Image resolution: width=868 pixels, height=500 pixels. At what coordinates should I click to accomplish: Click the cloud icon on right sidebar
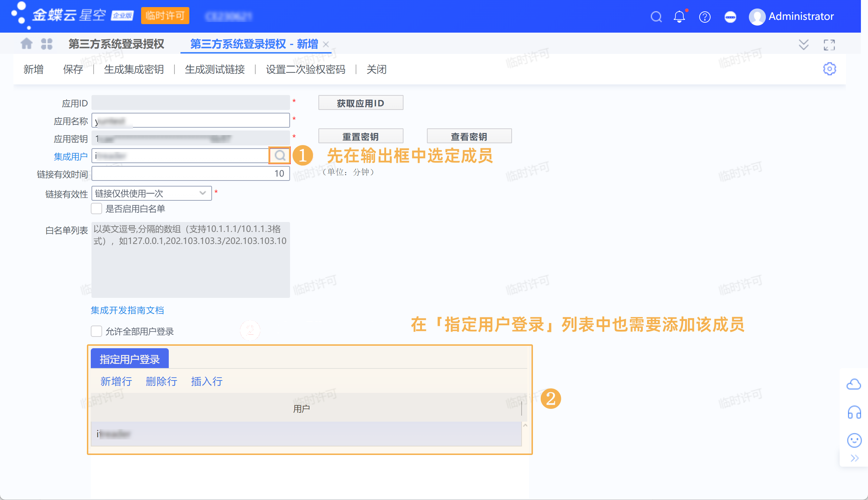point(854,384)
